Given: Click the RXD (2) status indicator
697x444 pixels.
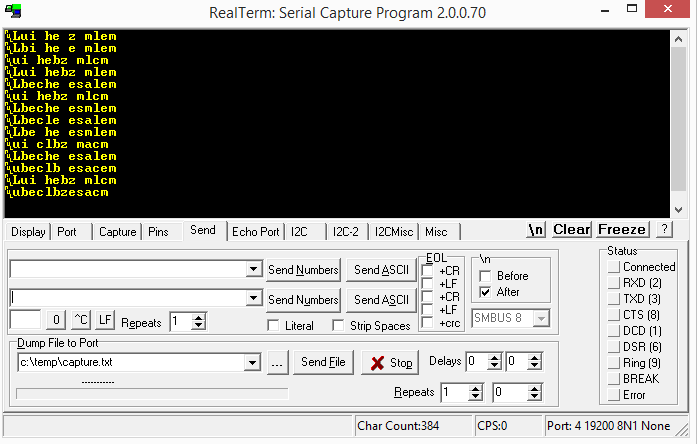Looking at the screenshot, I should coord(614,283).
